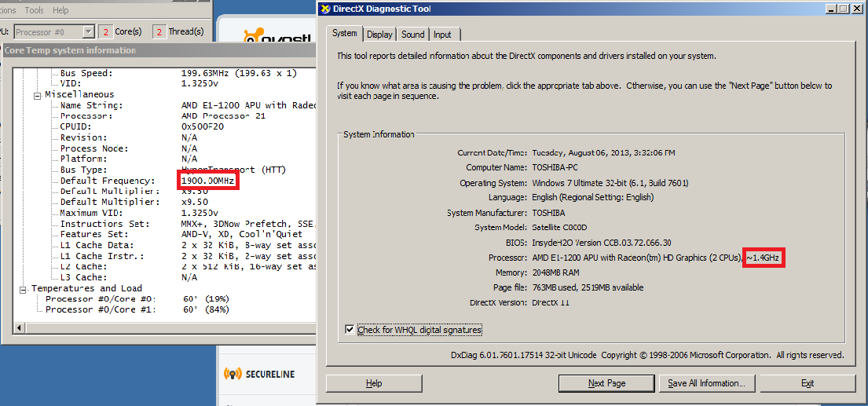The height and width of the screenshot is (406, 868).
Task: Click the Page file usage text
Action: tap(588, 287)
